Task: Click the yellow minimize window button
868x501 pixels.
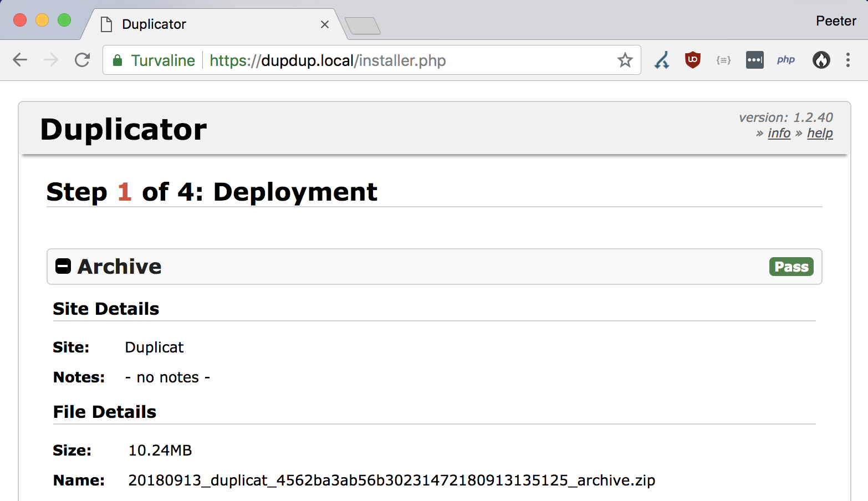Action: (x=42, y=20)
